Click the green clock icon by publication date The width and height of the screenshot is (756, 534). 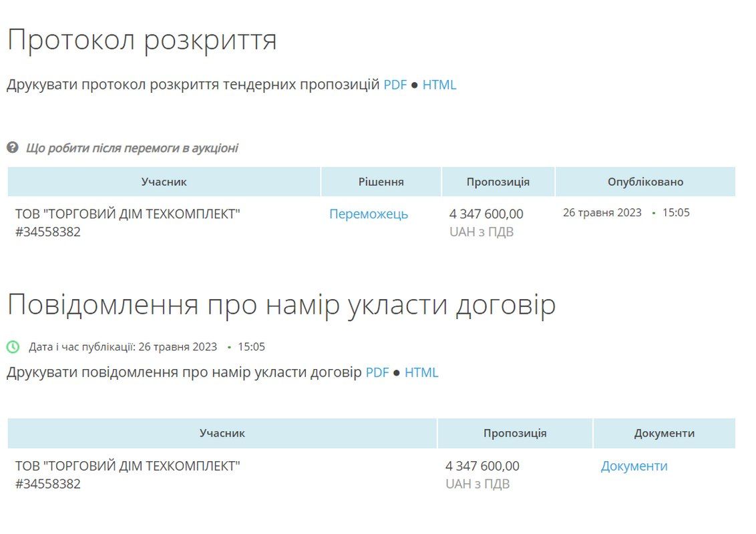point(13,347)
